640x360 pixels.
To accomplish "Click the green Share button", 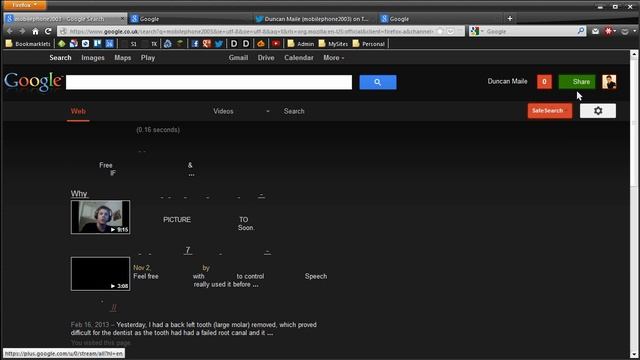I will [x=577, y=82].
